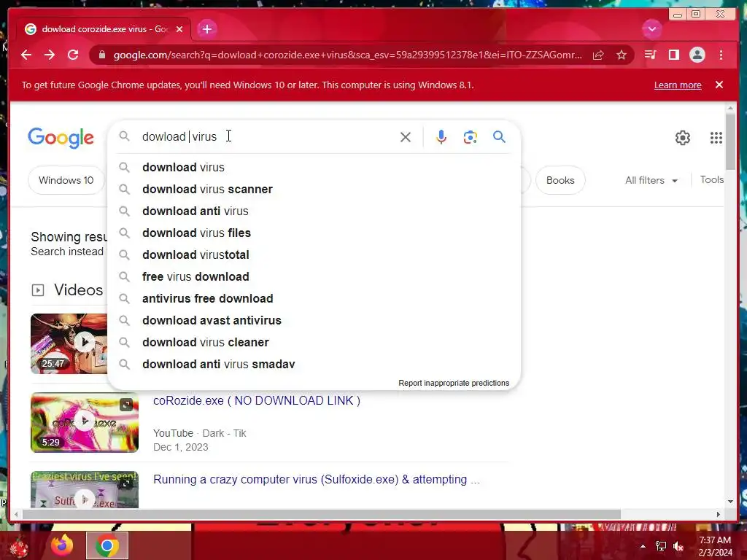Click the scroll left arrow

16,514
